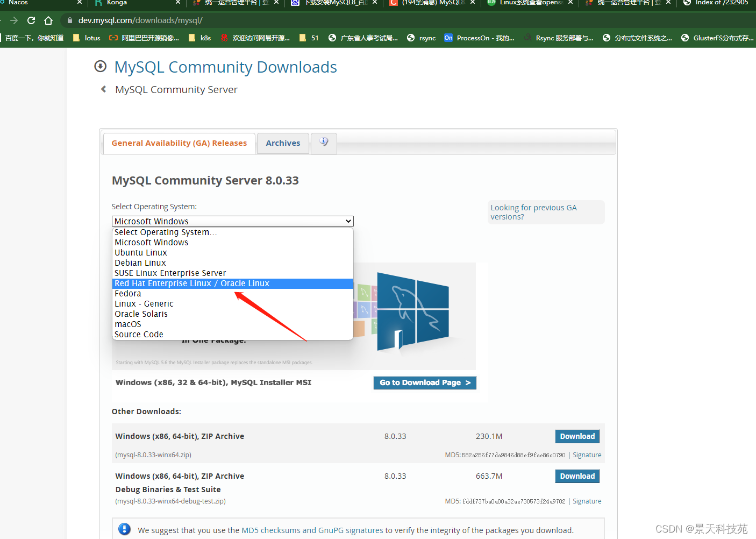Viewport: 756px width, 539px height.
Task: Click the mysql-8.0.33-winx64.zip file name
Action: pyautogui.click(x=153, y=455)
